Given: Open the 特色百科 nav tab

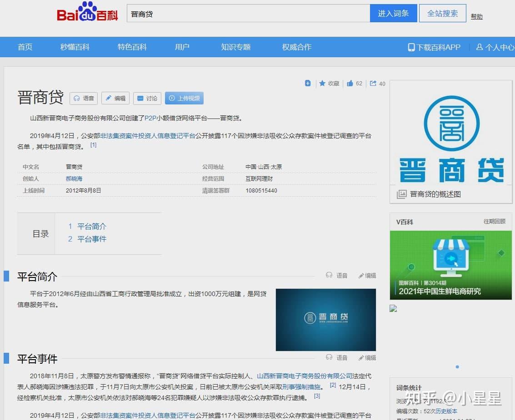Looking at the screenshot, I should pos(132,47).
